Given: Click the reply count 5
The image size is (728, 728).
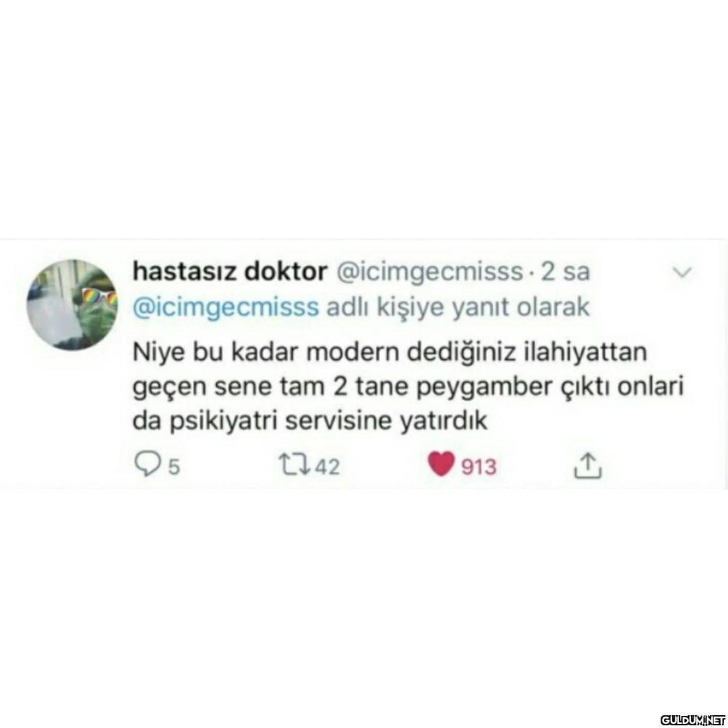Looking at the screenshot, I should point(173,466).
